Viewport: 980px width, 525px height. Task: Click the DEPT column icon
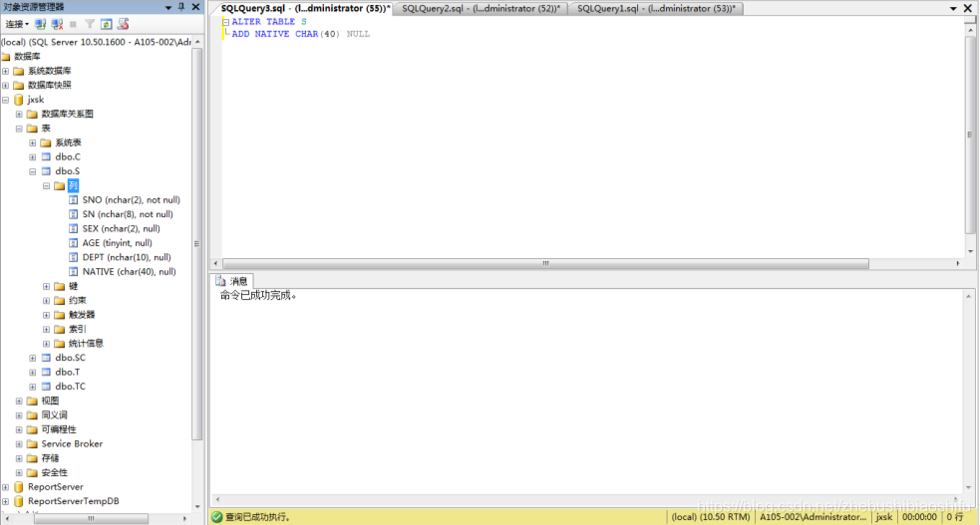(74, 258)
